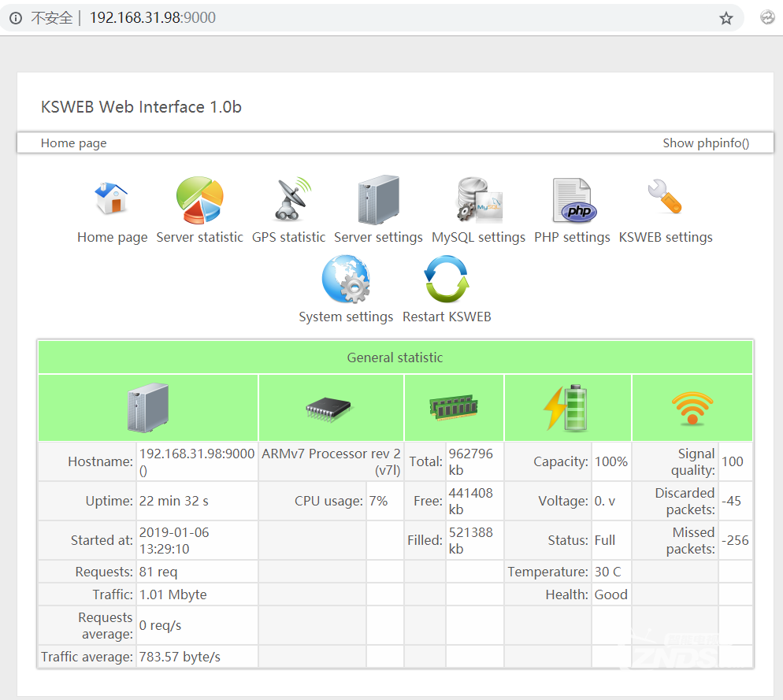Open MySQL settings database icon
This screenshot has width=783, height=700.
478,200
